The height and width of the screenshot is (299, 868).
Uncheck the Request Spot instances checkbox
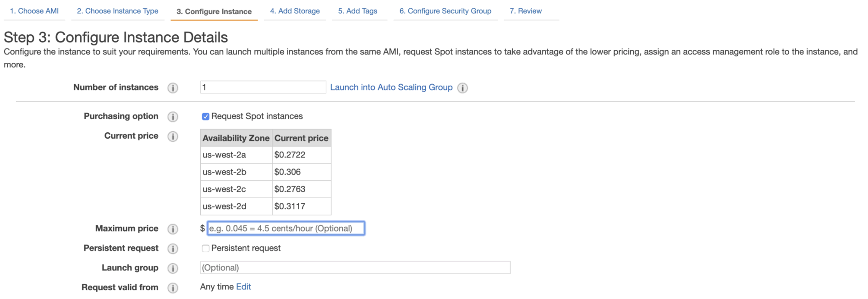click(206, 117)
